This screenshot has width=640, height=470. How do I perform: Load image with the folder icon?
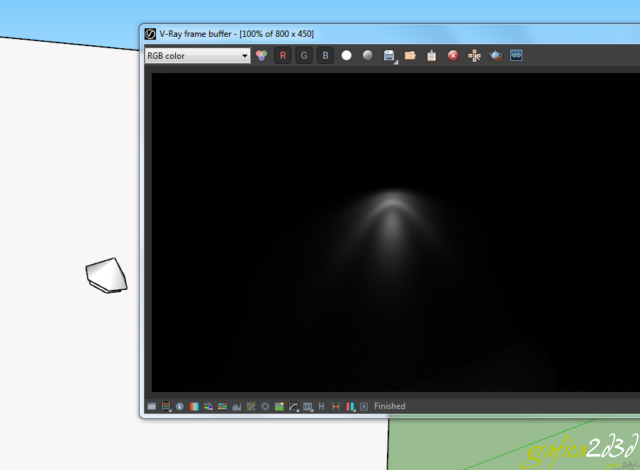coord(410,55)
